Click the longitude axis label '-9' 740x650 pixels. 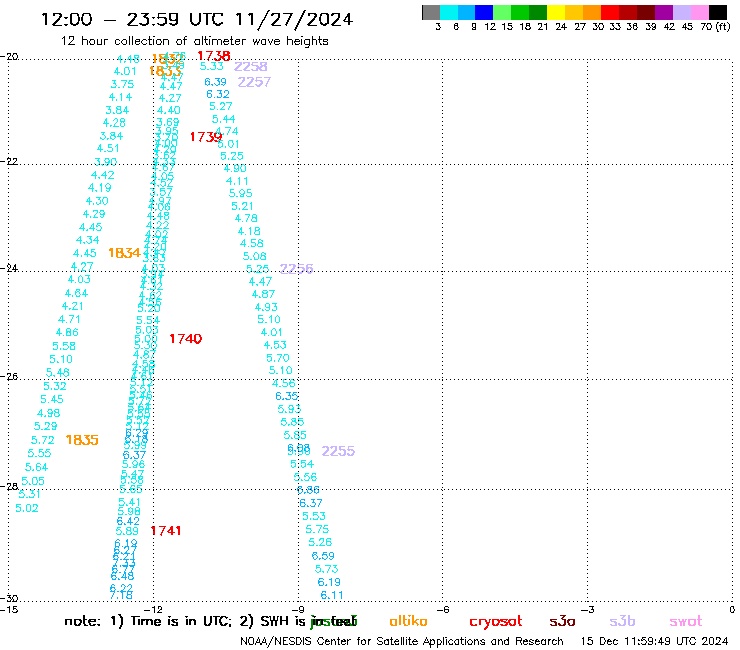click(298, 609)
